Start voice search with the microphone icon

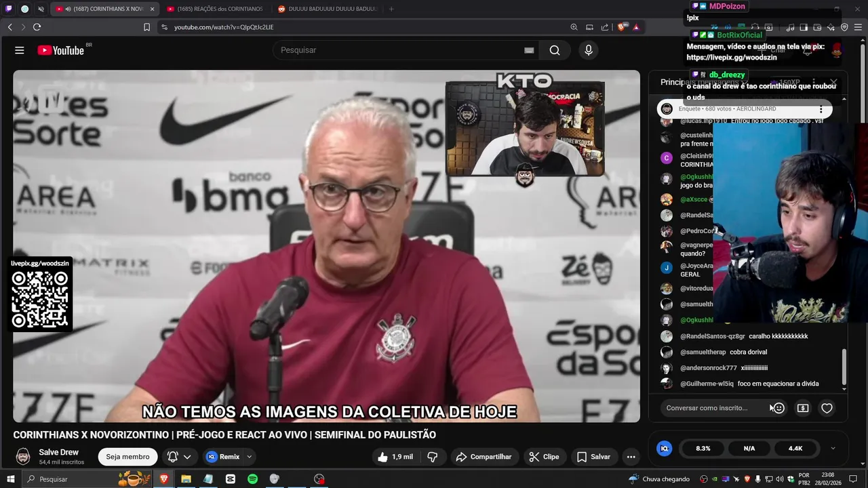tap(588, 50)
